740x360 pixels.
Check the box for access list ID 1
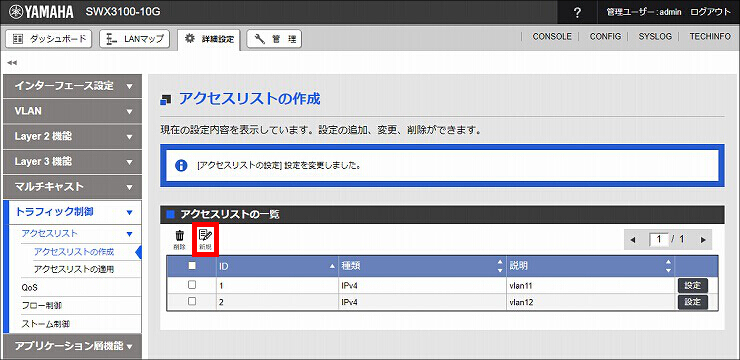pos(192,285)
